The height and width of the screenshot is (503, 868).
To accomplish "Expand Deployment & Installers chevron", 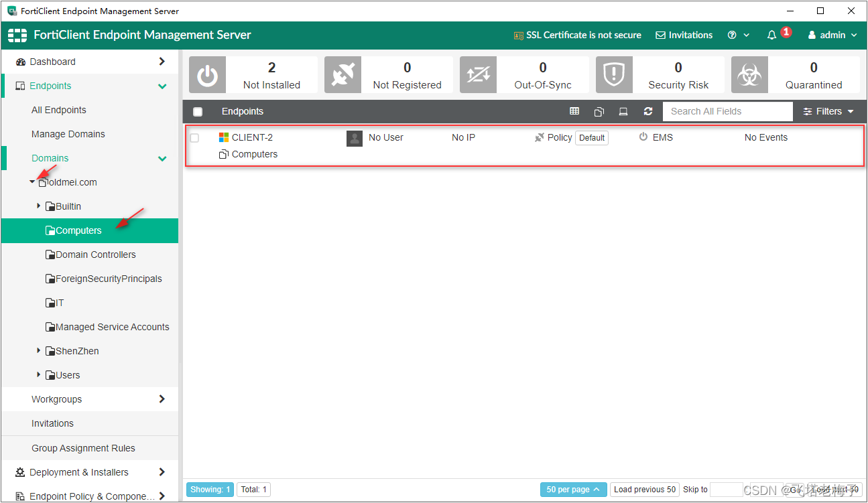I will tap(162, 472).
